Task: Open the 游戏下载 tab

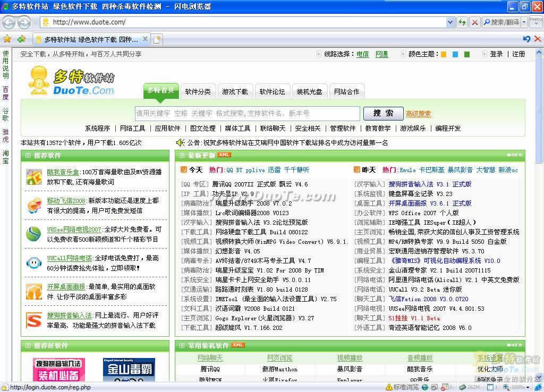Action: point(235,91)
